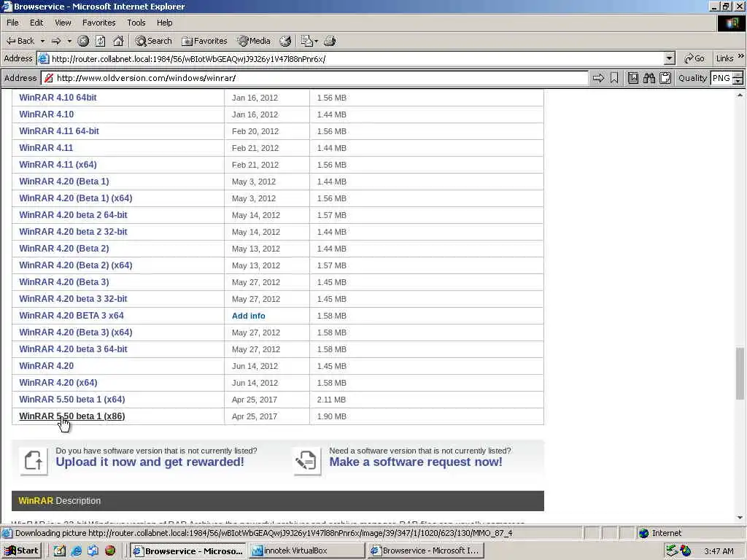Click the upload document icon
Viewport: 747px width, 560px height.
coord(34,461)
